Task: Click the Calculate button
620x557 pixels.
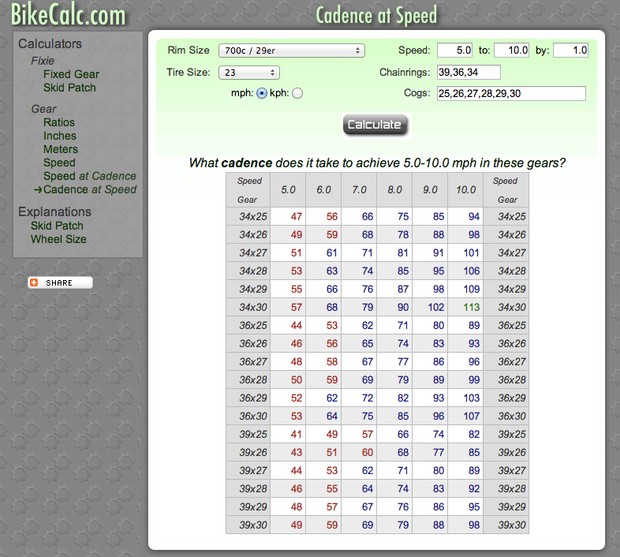Action: pos(375,125)
